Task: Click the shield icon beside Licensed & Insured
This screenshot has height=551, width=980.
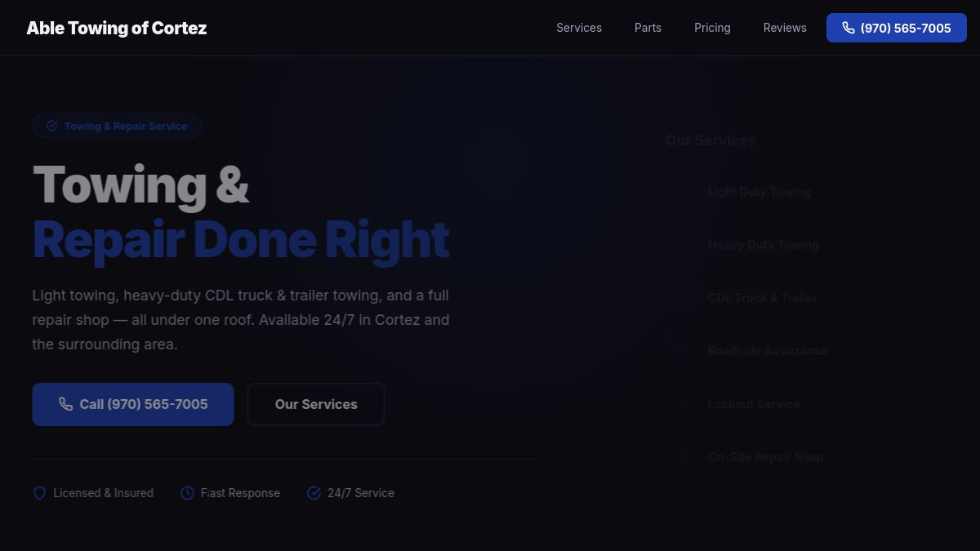Action: click(39, 493)
